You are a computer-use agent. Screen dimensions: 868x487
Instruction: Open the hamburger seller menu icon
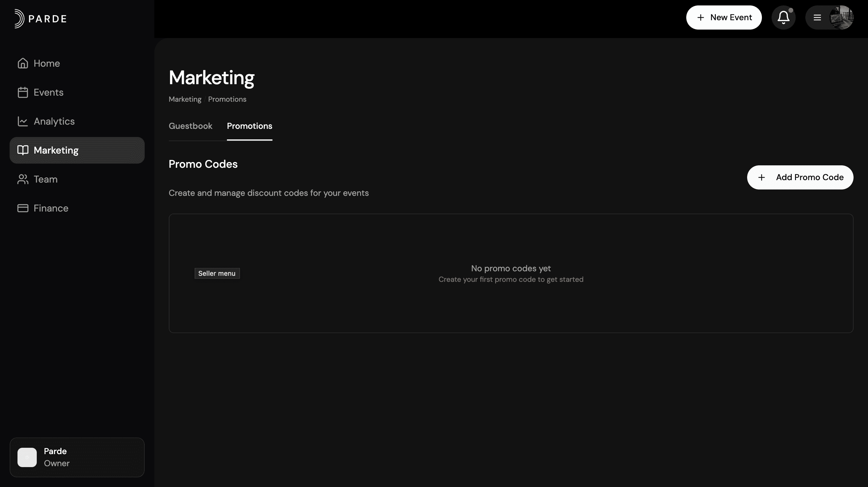(x=817, y=18)
